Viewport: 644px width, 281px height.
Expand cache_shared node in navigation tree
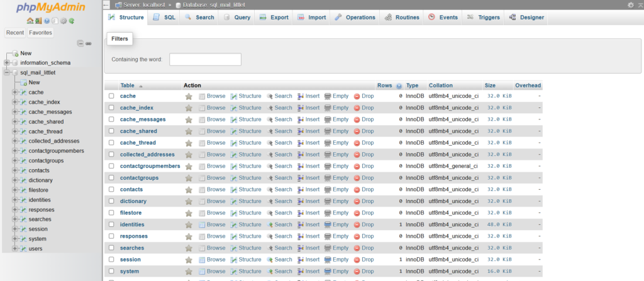tap(15, 121)
